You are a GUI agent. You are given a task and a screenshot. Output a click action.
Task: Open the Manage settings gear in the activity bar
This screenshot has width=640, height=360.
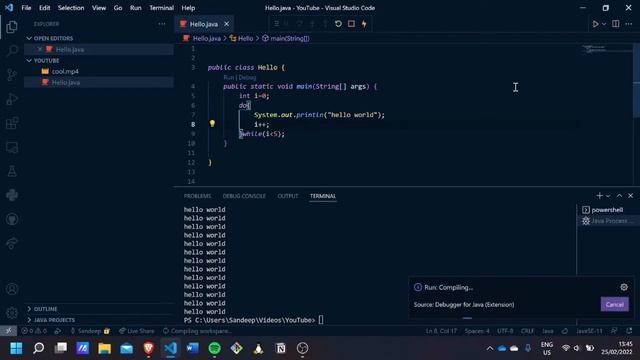pos(12,313)
